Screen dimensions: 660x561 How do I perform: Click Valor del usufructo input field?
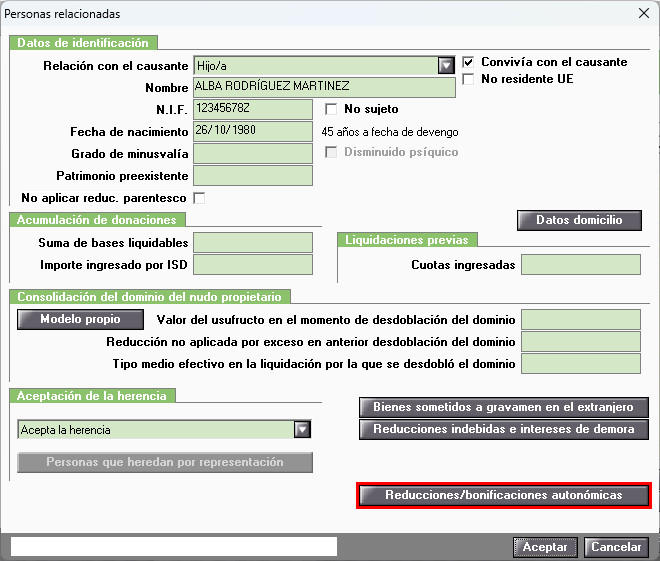581,320
